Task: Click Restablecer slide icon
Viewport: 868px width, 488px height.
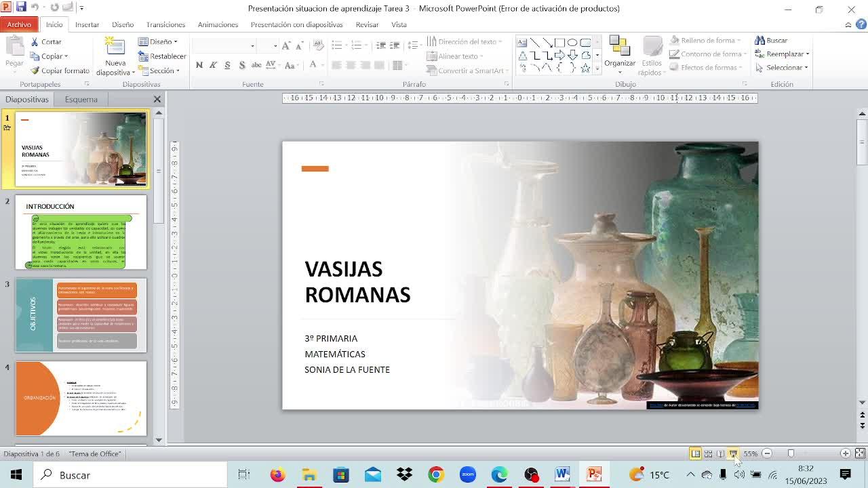Action: [x=143, y=56]
